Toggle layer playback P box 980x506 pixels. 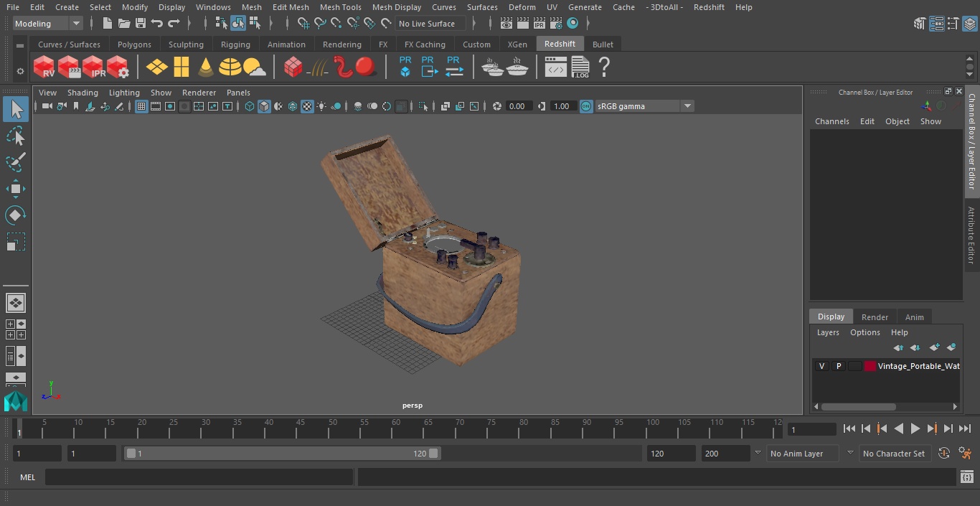click(x=838, y=366)
